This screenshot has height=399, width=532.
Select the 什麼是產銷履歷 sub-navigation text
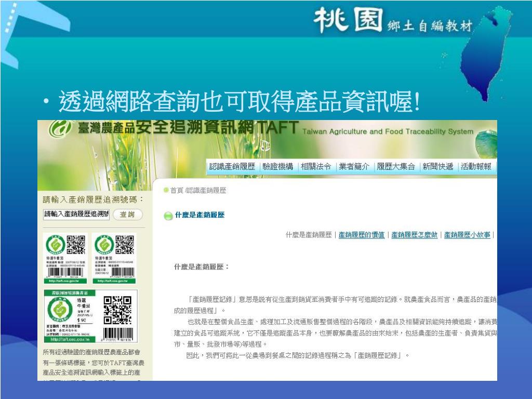pyautogui.click(x=309, y=235)
